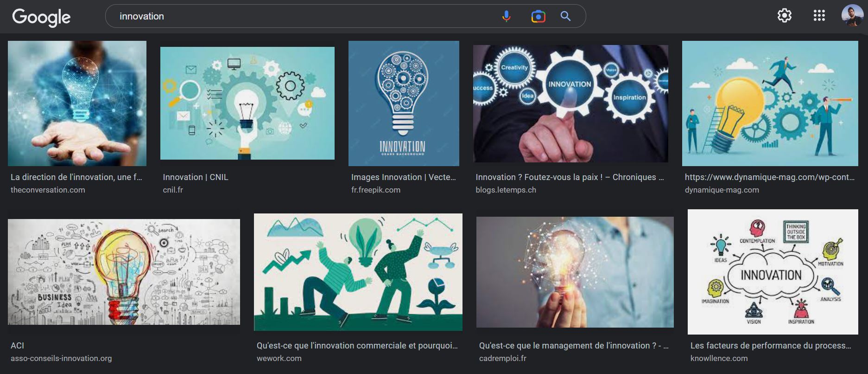Open the settings gear icon
This screenshot has width=868, height=374.
coord(784,16)
